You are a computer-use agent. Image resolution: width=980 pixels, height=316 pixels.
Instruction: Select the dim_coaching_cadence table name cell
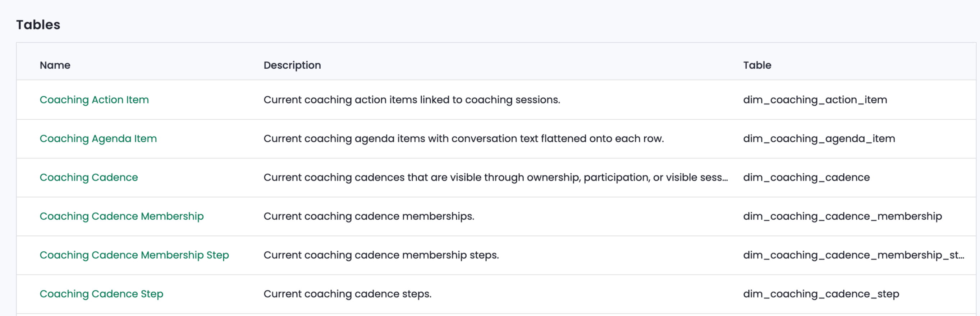pyautogui.click(x=806, y=177)
